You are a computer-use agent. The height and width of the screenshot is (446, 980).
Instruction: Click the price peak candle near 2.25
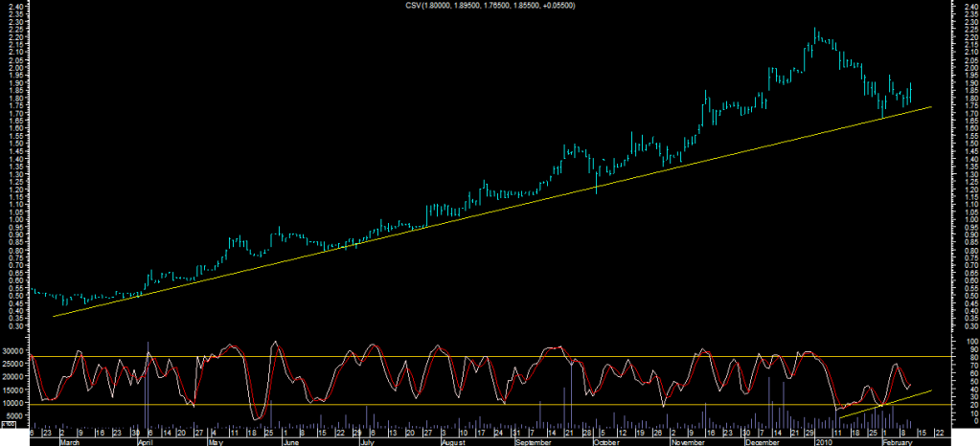(x=815, y=36)
